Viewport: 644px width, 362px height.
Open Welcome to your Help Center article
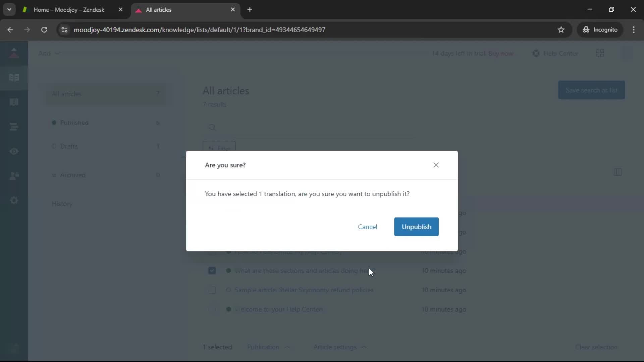coord(279,309)
